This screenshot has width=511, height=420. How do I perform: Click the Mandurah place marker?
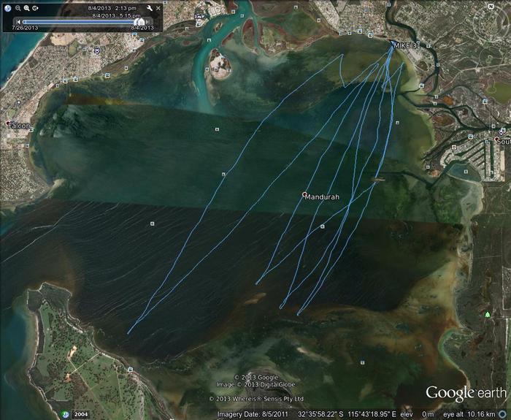304,195
